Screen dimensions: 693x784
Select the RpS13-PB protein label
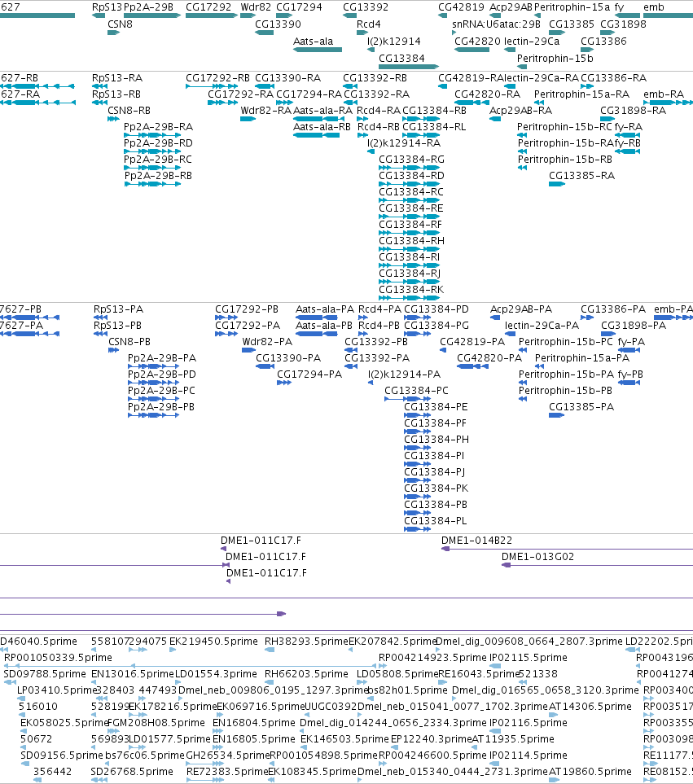[117, 326]
